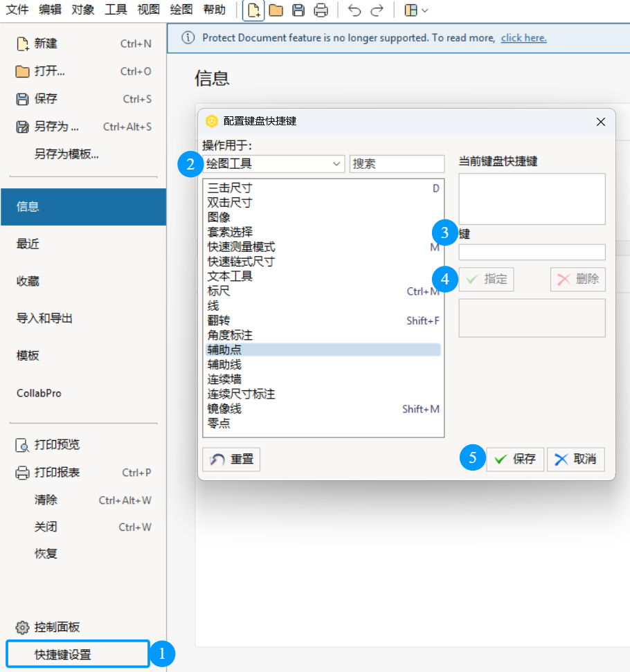
Task: Select 图像 in the action list
Action: click(x=323, y=217)
